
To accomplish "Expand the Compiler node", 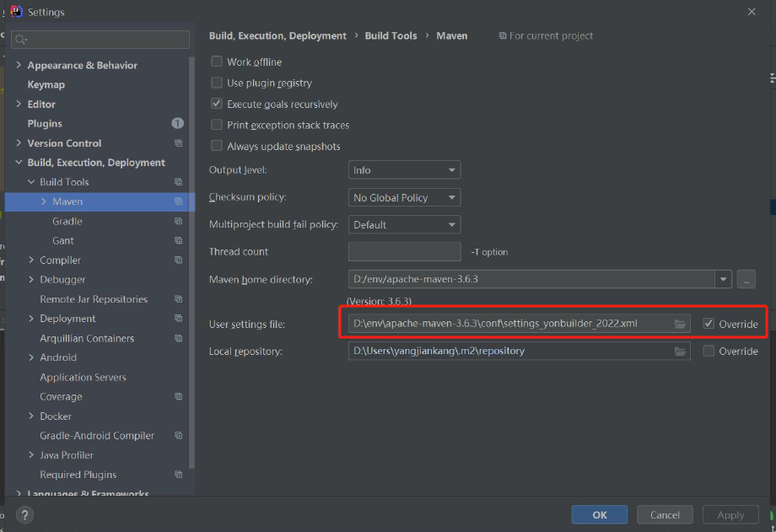I will tap(31, 260).
